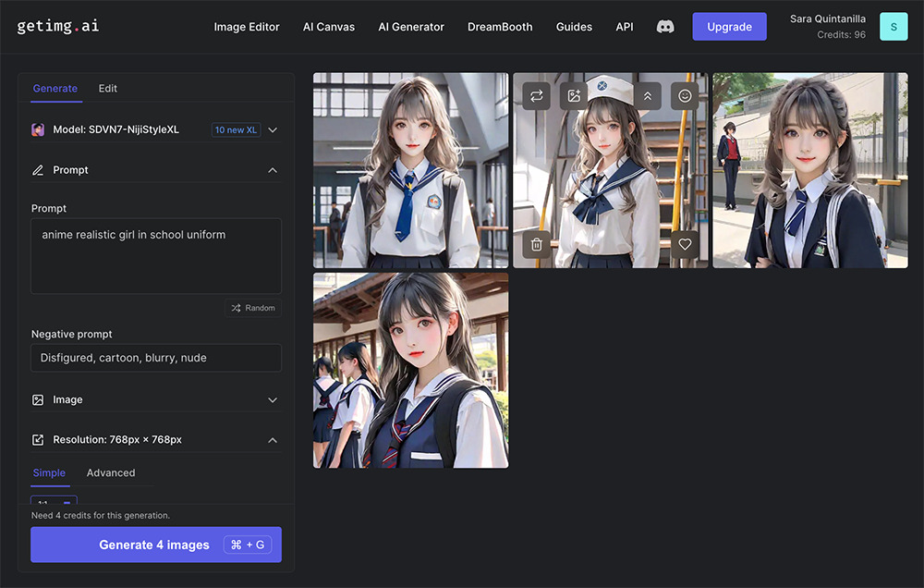The height and width of the screenshot is (588, 924).
Task: Select the Advanced resolution tab
Action: click(x=111, y=473)
